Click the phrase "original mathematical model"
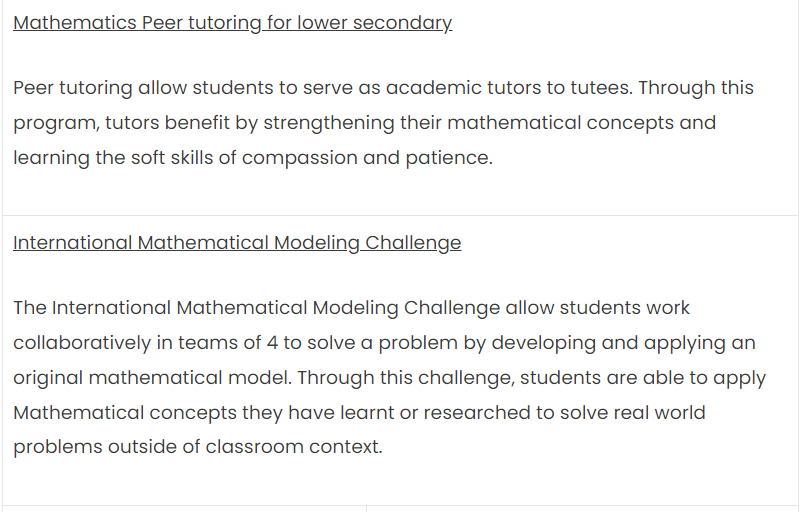 pyautogui.click(x=152, y=378)
